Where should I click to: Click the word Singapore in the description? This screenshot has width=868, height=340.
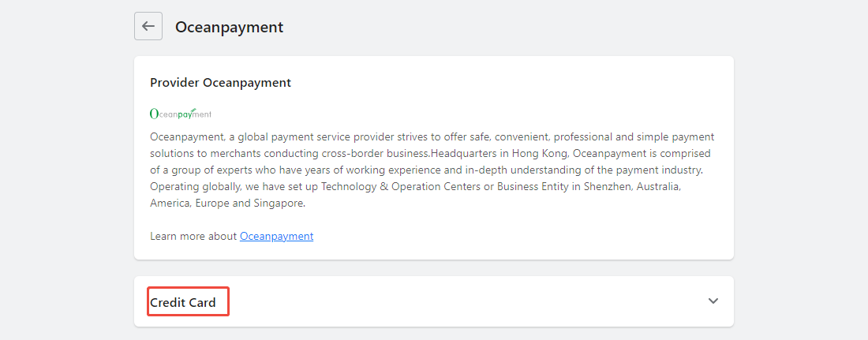279,204
